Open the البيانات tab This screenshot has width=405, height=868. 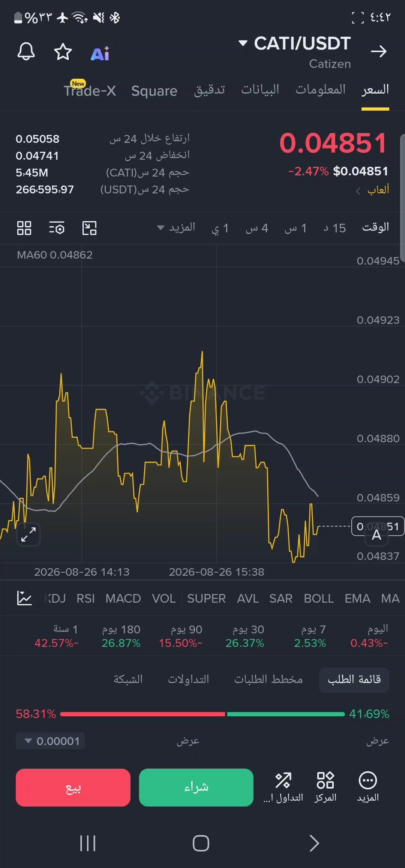pos(260,90)
